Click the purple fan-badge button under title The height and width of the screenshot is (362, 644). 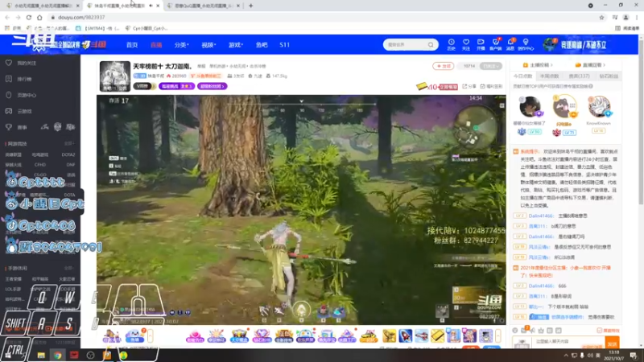pyautogui.click(x=213, y=86)
